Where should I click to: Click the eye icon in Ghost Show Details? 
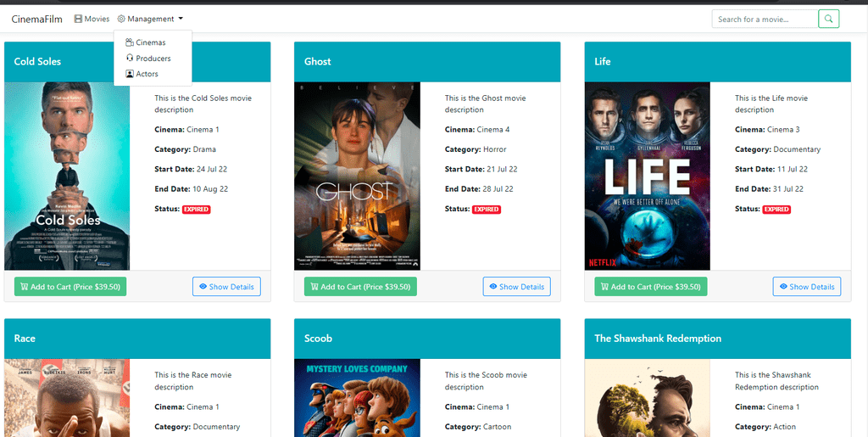[x=492, y=287]
